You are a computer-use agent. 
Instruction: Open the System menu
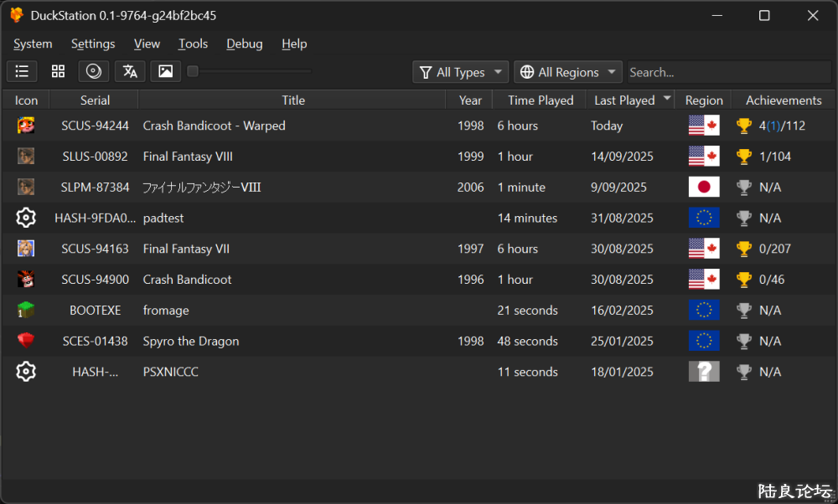point(33,44)
